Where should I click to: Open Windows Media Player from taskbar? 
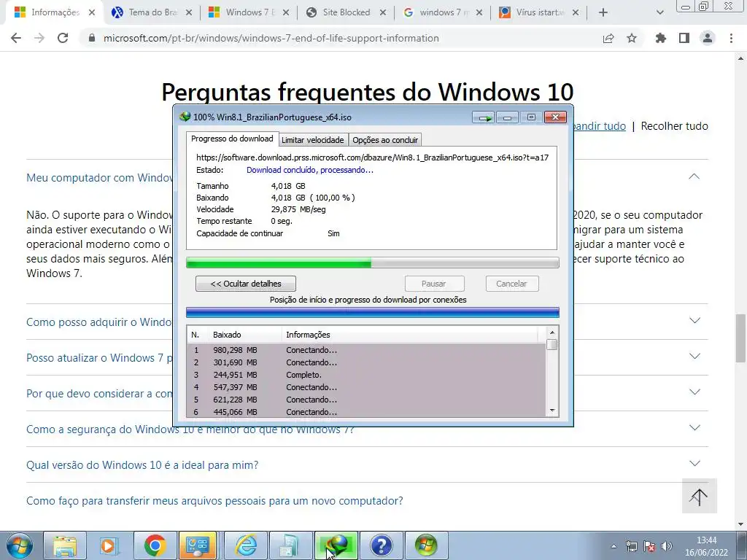[x=110, y=545]
